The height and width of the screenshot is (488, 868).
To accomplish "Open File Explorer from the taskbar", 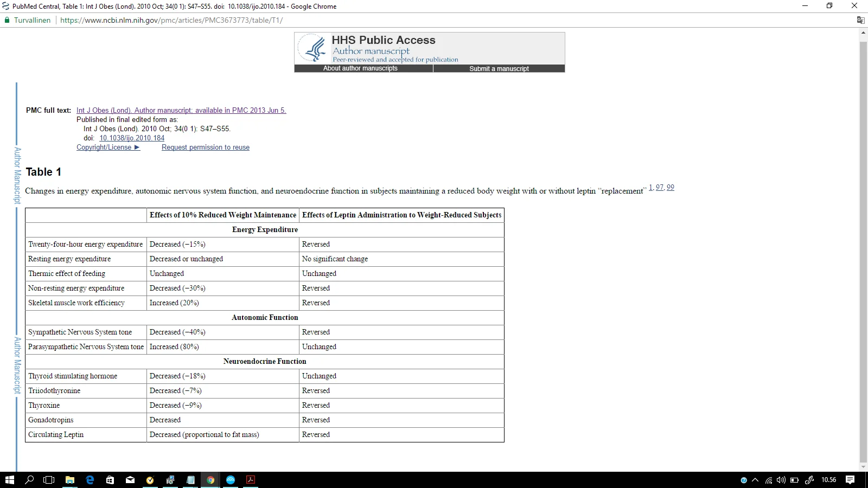I will coord(70,480).
